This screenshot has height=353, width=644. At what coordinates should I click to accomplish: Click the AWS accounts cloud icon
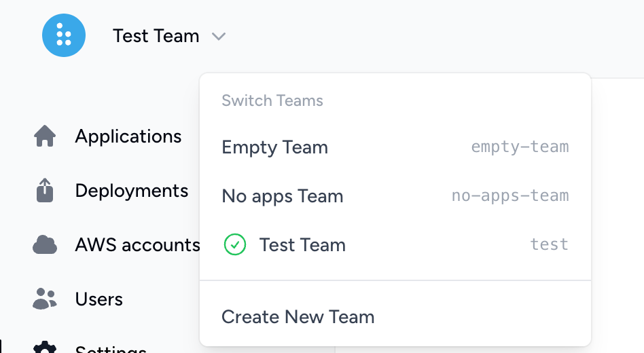coord(45,244)
